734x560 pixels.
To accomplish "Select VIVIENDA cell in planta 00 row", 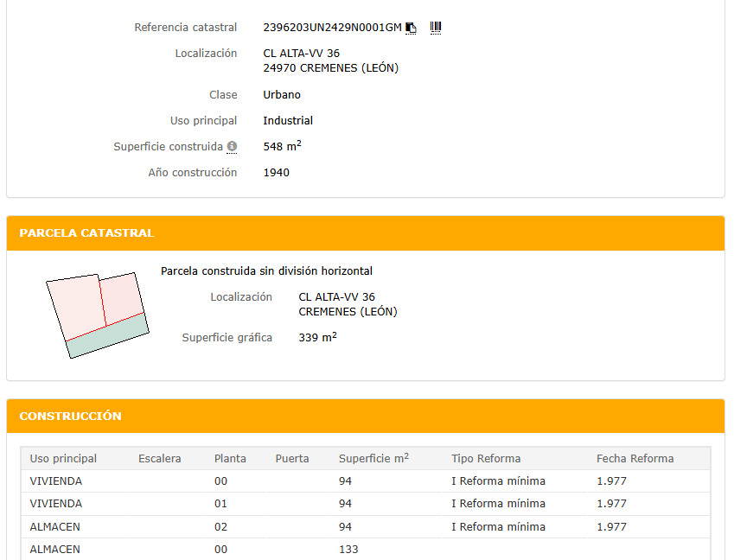I will coord(55,481).
